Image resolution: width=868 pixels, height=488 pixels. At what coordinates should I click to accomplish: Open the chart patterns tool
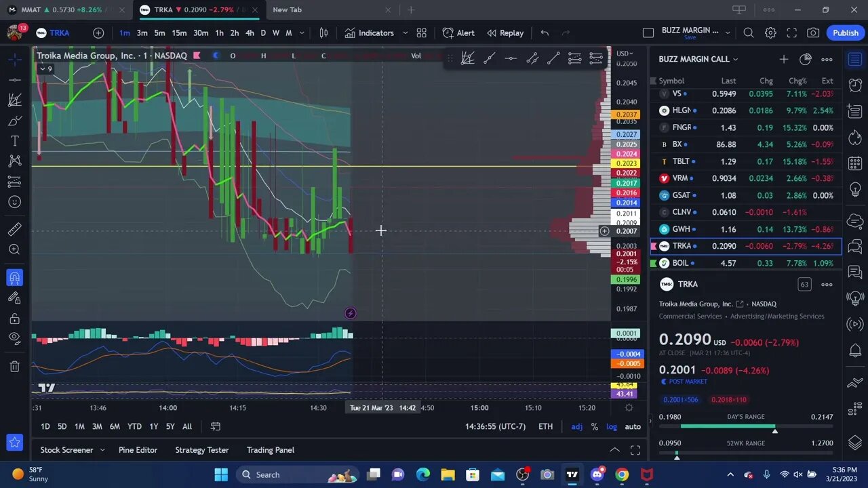(14, 161)
